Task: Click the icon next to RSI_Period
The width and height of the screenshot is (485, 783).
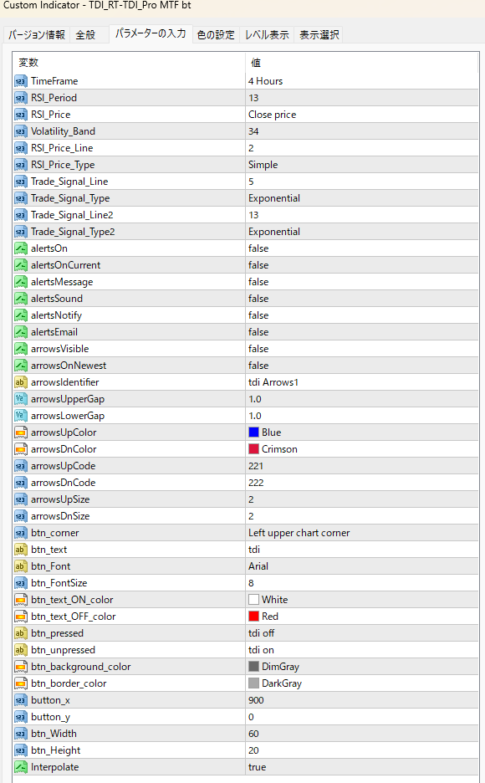Action: coord(20,98)
